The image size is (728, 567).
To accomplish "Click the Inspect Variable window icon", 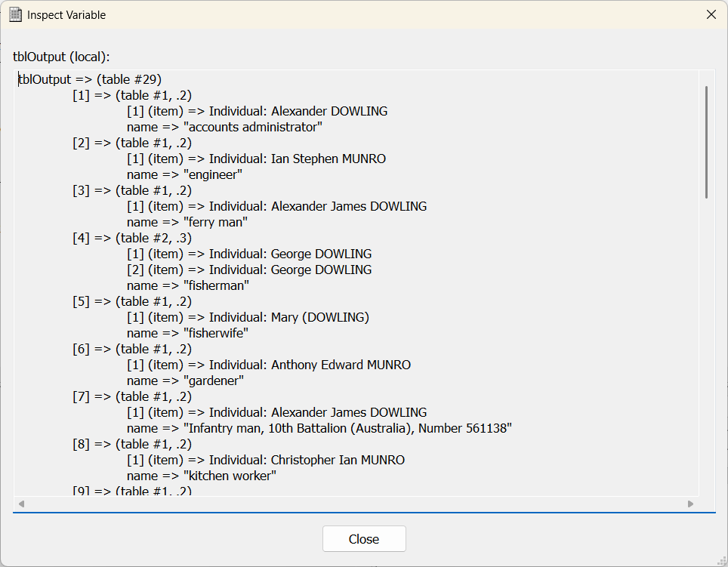I will pos(16,15).
